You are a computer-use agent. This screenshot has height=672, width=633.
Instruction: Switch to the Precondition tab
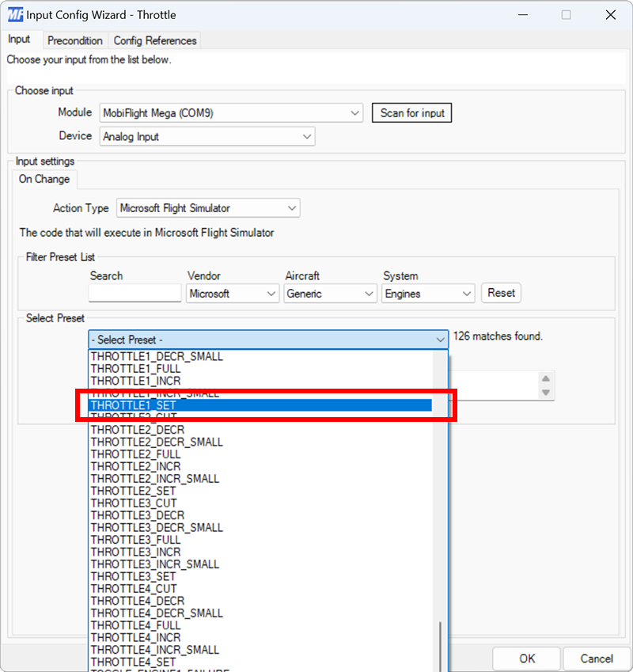(75, 40)
